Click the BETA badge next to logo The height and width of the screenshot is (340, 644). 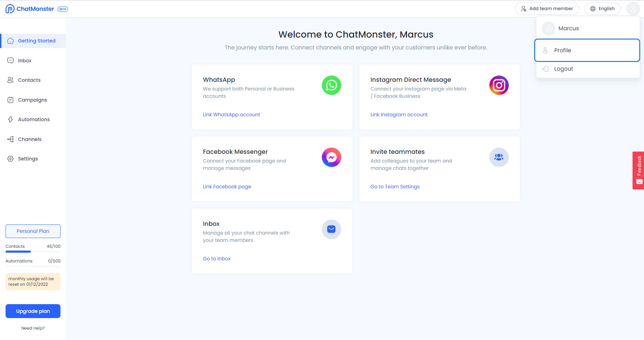63,9
